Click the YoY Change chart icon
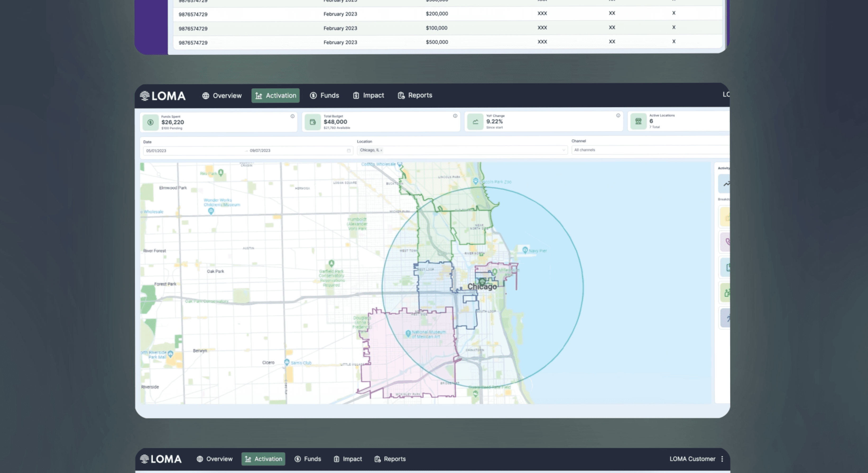Image resolution: width=868 pixels, height=473 pixels. pos(475,122)
